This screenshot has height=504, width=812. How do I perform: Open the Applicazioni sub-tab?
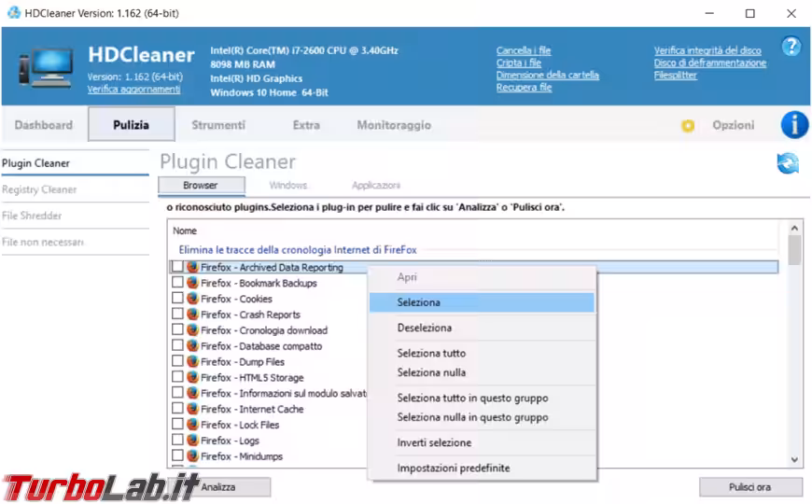tap(376, 185)
